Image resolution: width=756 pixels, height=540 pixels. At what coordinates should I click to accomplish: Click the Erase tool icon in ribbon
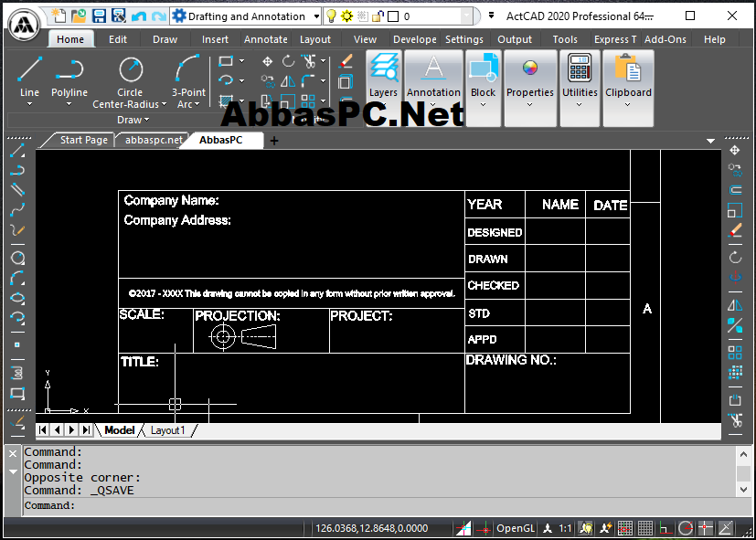pyautogui.click(x=346, y=60)
